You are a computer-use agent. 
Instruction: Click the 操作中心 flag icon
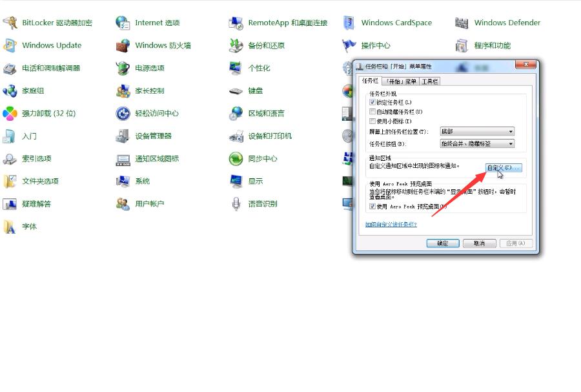pos(349,46)
